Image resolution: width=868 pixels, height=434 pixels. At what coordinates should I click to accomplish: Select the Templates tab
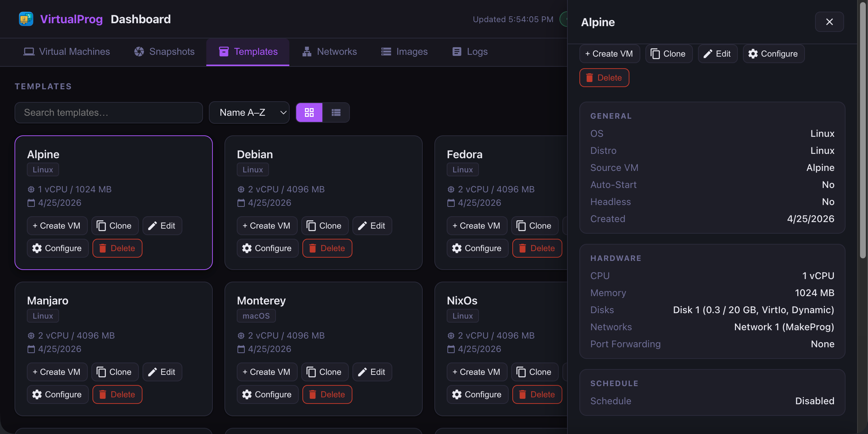point(248,52)
